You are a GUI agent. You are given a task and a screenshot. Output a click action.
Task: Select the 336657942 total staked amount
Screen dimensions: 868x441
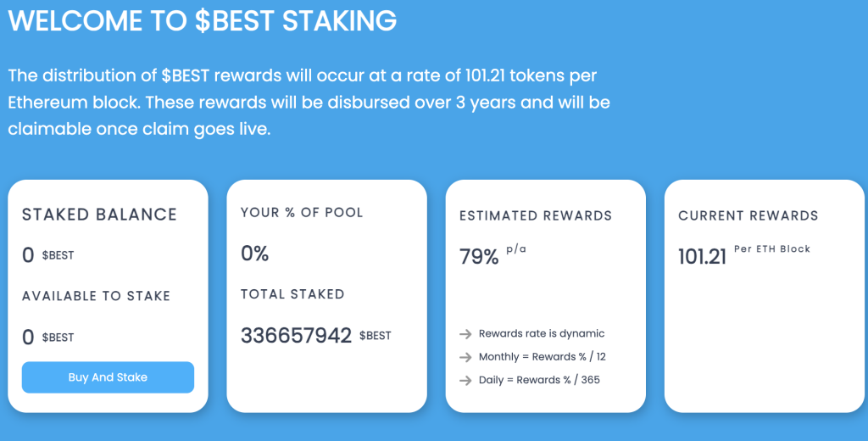(296, 336)
